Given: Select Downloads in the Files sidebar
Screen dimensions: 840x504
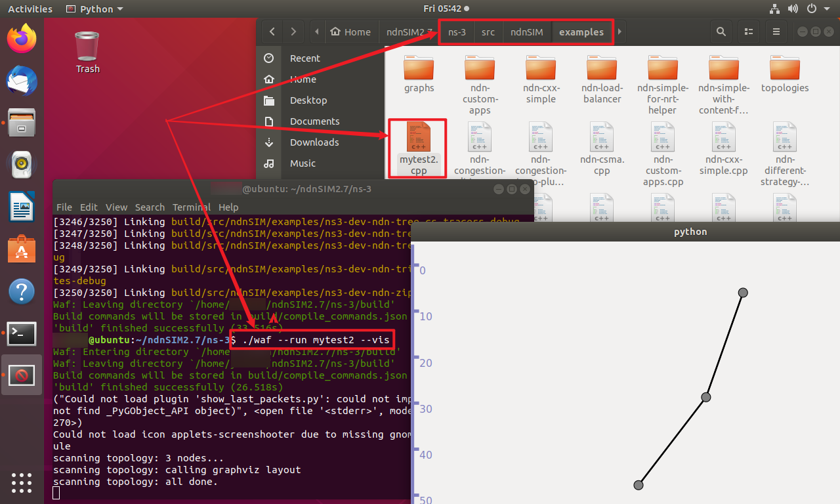Looking at the screenshot, I should [314, 142].
